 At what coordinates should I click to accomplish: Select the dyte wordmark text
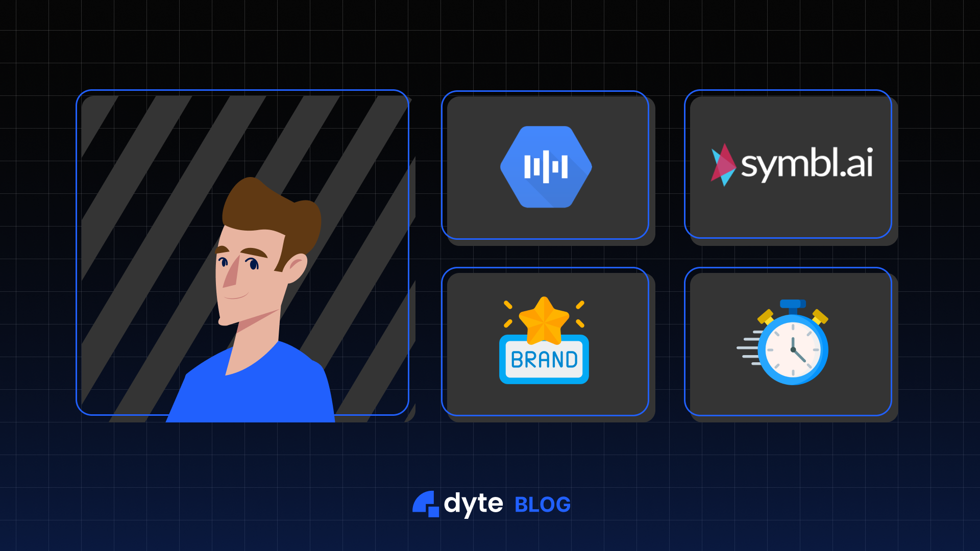click(x=475, y=504)
